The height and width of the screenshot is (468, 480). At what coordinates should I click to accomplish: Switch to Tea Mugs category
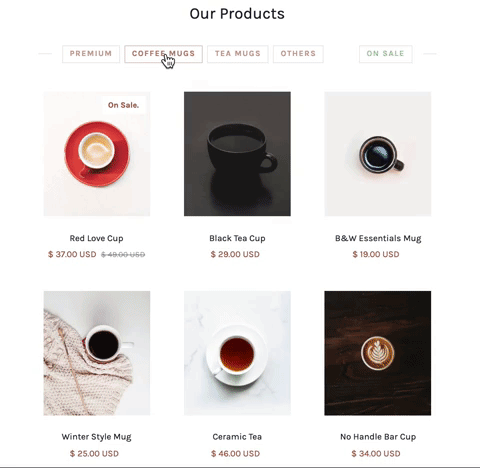pyautogui.click(x=238, y=54)
